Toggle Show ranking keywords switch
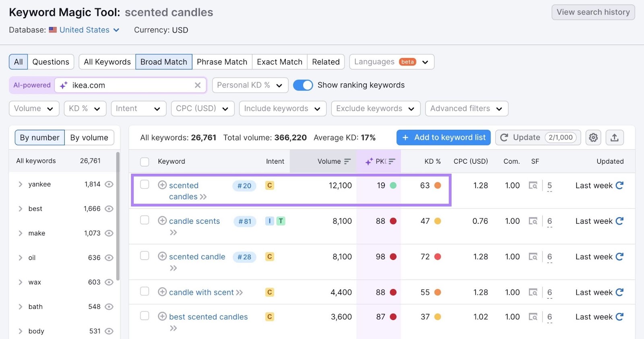Screen dimensions: 644x339 point(303,85)
